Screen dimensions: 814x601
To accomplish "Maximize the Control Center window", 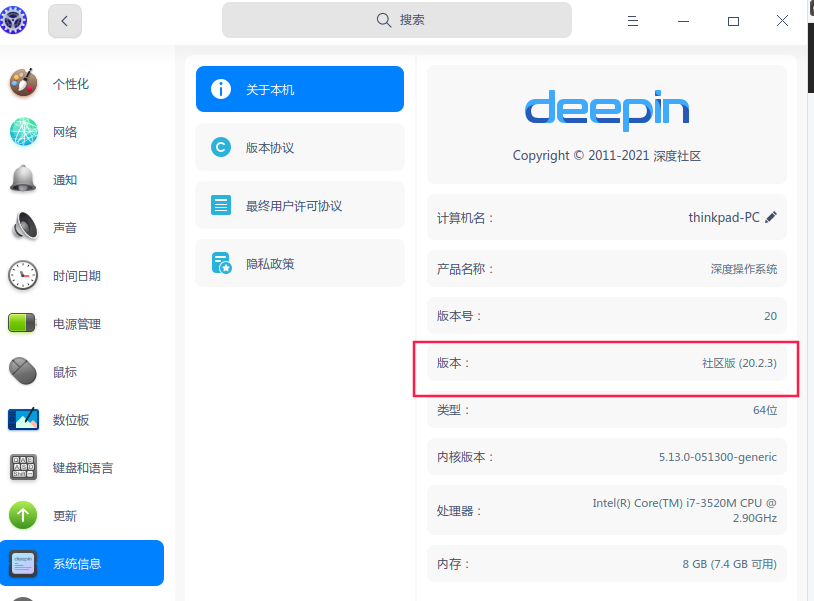I will coord(733,21).
